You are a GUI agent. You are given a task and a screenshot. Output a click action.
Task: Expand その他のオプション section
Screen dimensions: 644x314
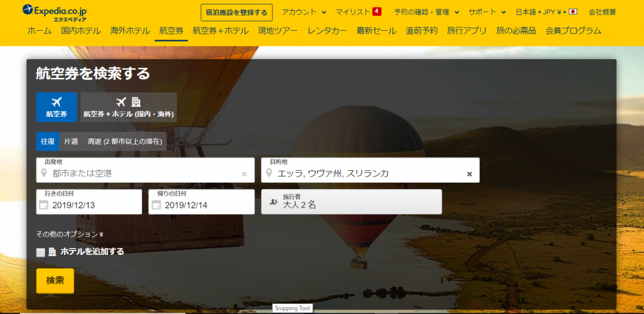pyautogui.click(x=70, y=234)
